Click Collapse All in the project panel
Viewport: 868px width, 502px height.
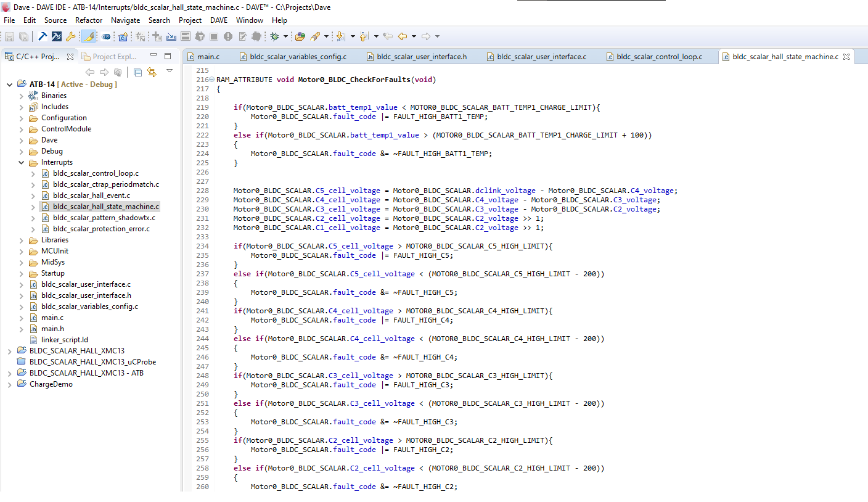[138, 72]
